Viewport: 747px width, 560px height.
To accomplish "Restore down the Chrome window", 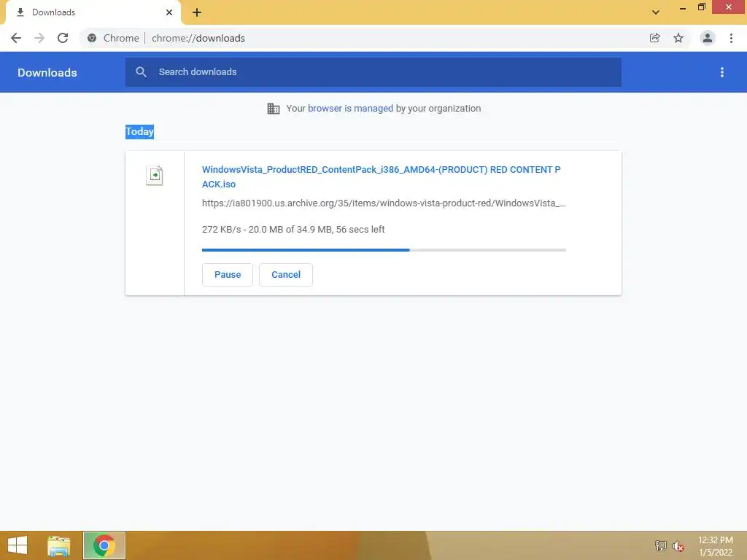I will click(702, 7).
